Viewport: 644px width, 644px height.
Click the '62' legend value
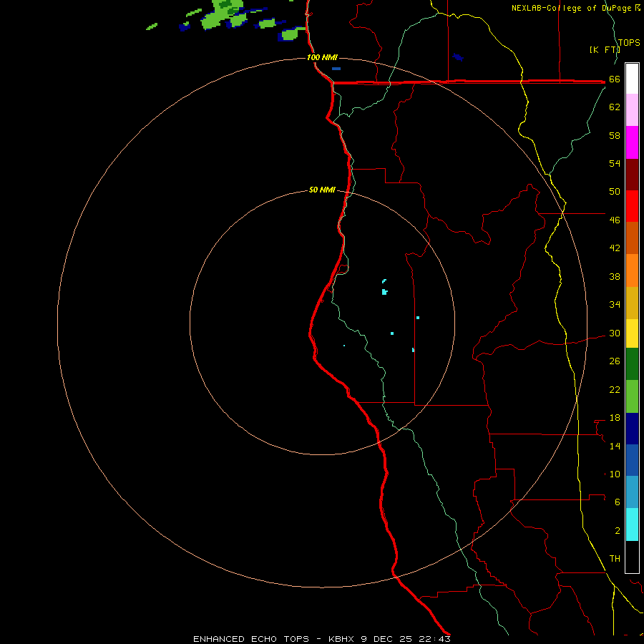(x=615, y=107)
